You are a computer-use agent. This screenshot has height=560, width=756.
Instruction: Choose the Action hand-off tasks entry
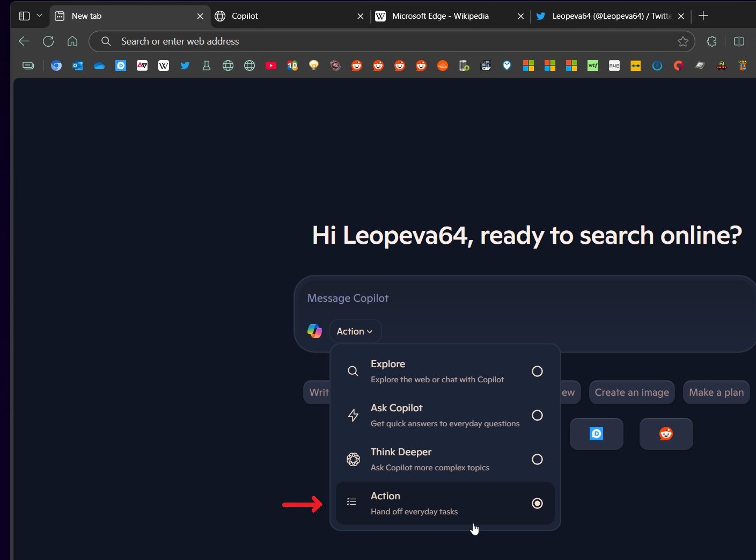[x=445, y=504]
